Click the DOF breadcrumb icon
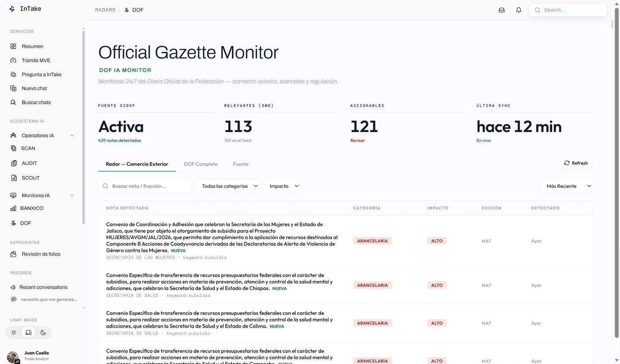Viewport: 620px width, 364px height. coord(127,10)
